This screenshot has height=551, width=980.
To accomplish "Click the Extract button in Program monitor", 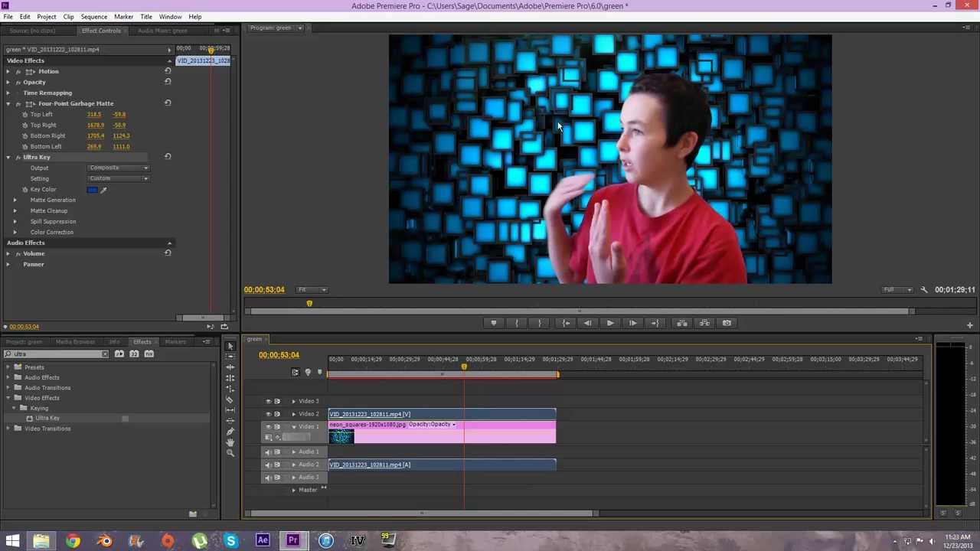I will [704, 323].
